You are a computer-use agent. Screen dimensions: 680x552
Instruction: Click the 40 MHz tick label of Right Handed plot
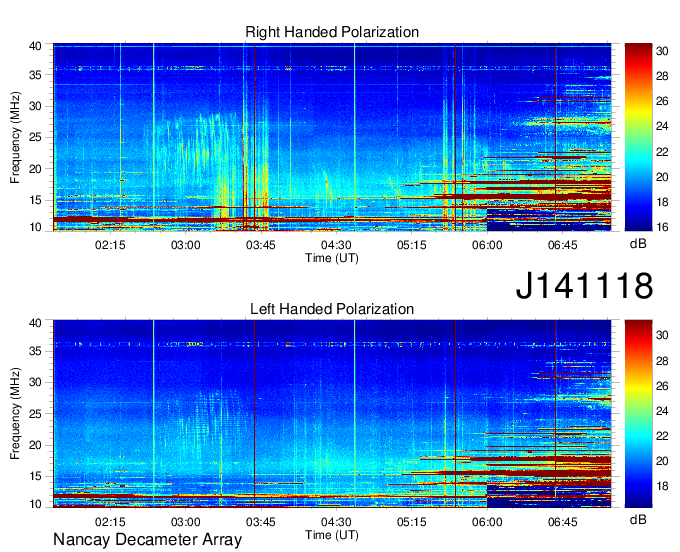pos(35,46)
